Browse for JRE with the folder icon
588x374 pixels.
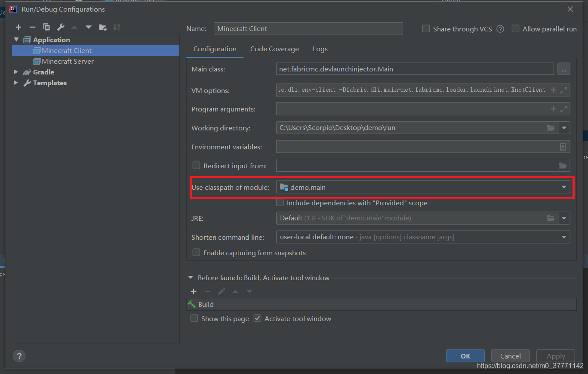coord(551,218)
